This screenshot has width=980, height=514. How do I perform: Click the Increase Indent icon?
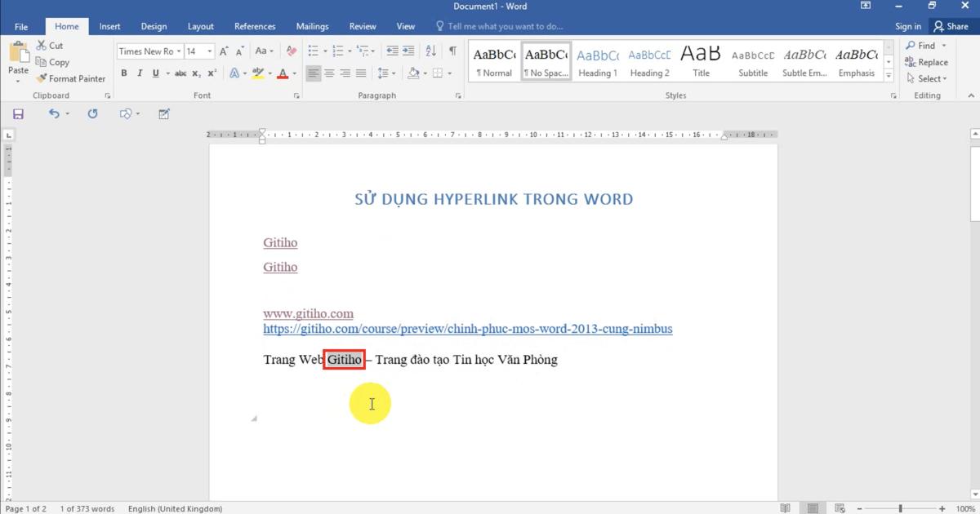click(x=408, y=51)
